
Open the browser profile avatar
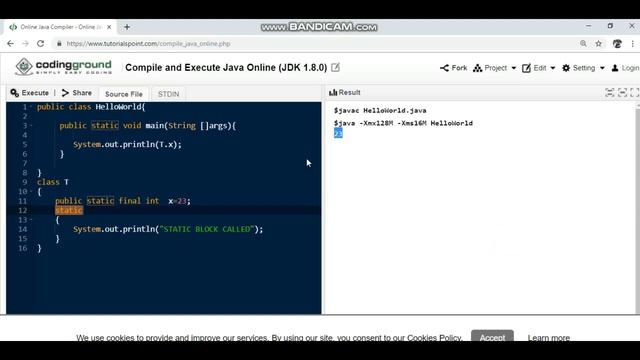click(x=617, y=43)
